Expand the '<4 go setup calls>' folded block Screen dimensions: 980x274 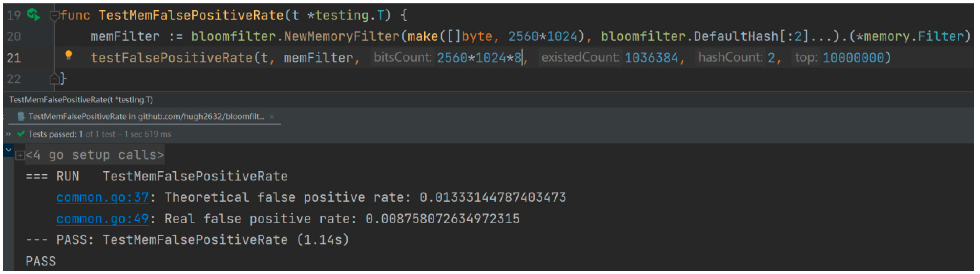(x=20, y=155)
